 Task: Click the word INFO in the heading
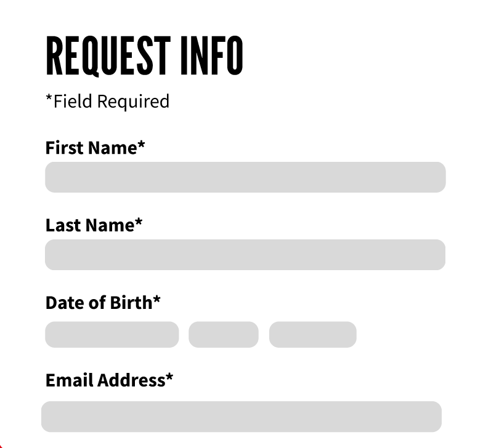point(212,56)
